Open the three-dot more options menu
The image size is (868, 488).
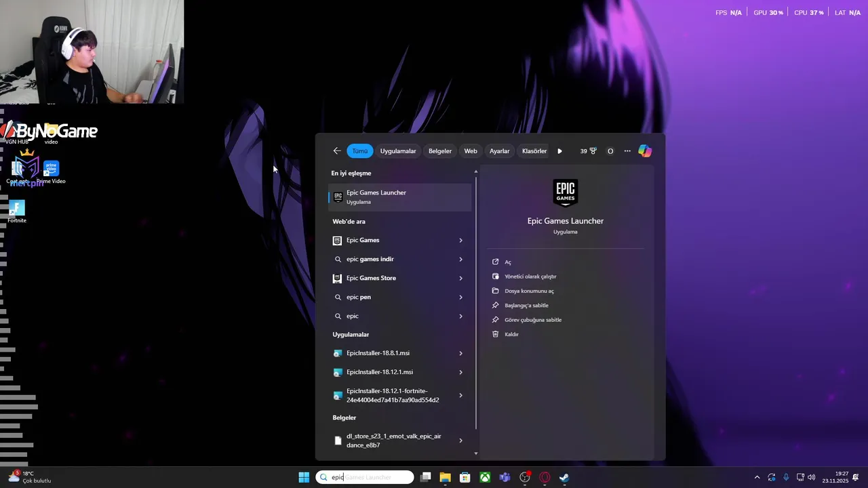click(x=627, y=151)
